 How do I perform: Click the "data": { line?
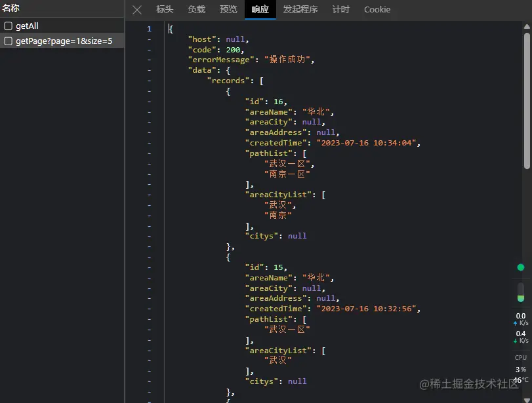[x=209, y=70]
